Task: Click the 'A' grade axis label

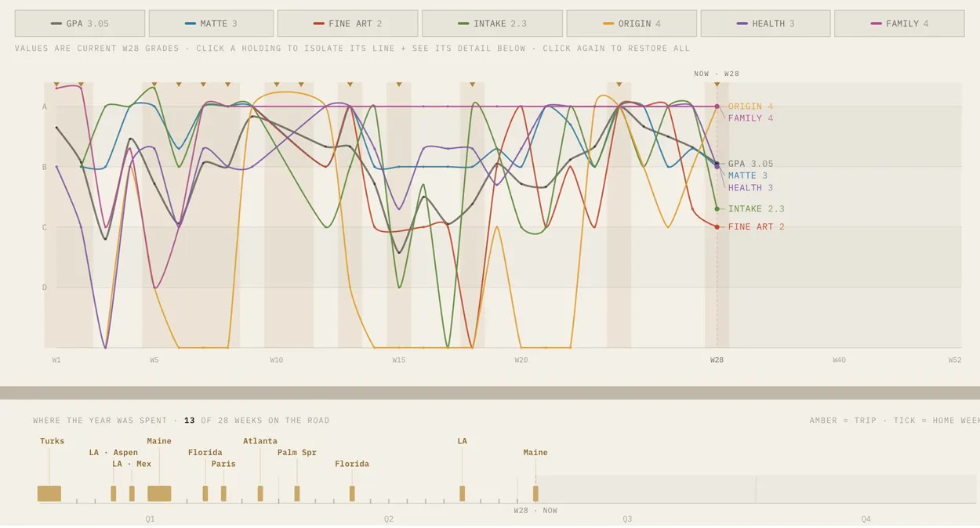Action: 45,107
